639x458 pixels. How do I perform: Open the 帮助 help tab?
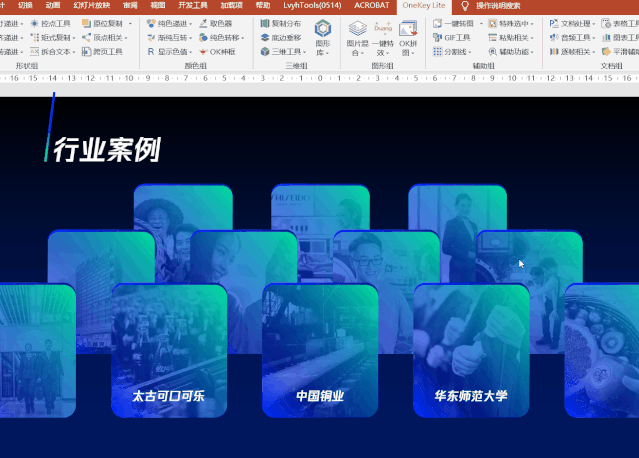pyautogui.click(x=263, y=5)
